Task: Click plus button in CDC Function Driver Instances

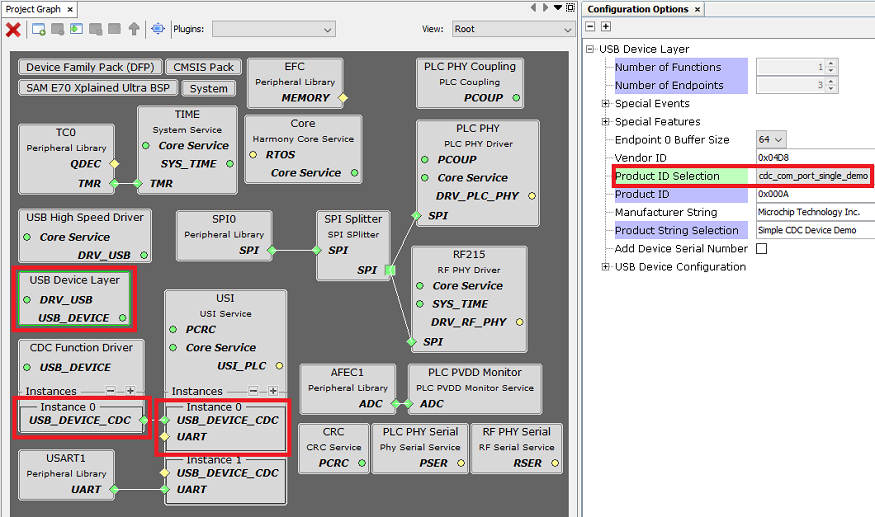Action: [130, 391]
